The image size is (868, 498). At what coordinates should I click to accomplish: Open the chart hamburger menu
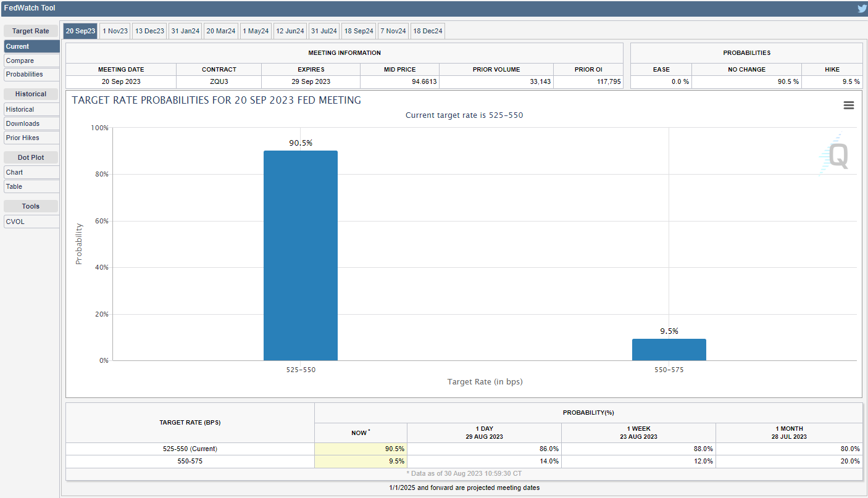pos(848,106)
